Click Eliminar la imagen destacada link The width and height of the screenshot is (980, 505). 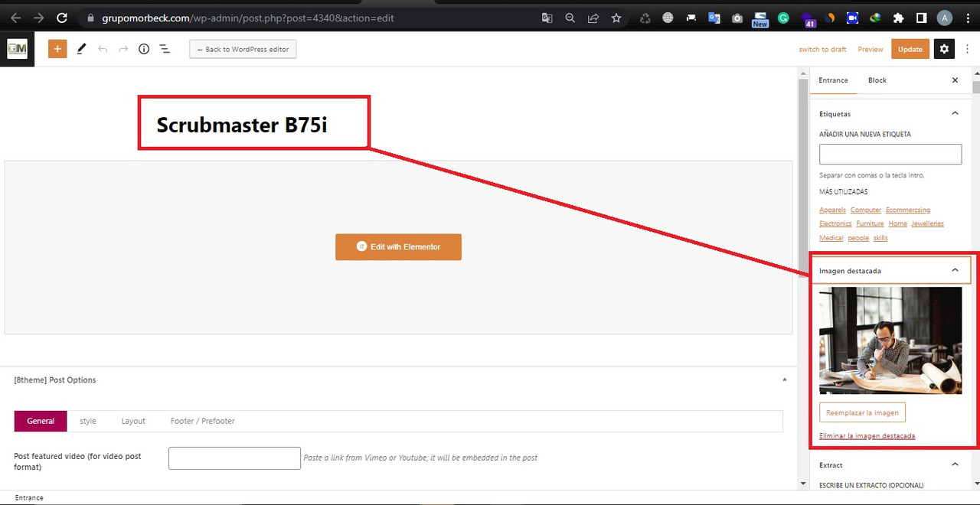[x=867, y=436]
